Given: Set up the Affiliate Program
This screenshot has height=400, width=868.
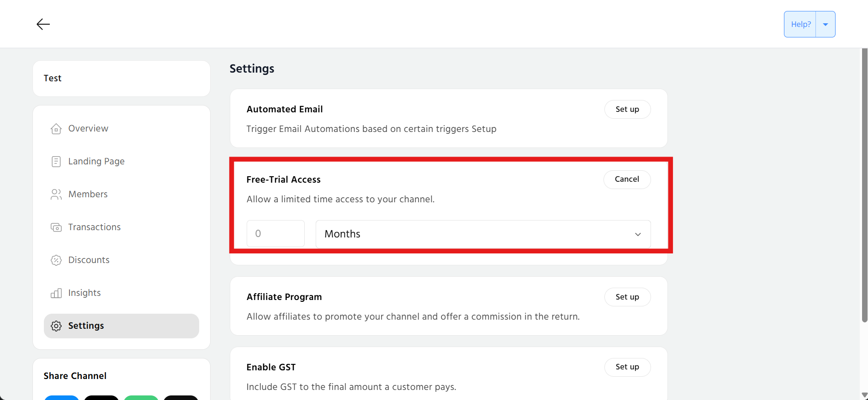Looking at the screenshot, I should click(627, 297).
